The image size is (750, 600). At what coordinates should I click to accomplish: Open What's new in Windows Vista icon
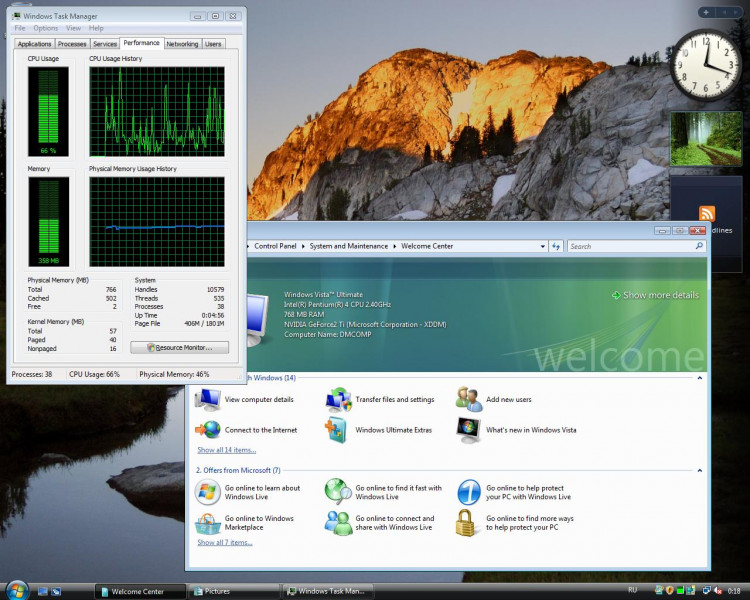click(468, 430)
